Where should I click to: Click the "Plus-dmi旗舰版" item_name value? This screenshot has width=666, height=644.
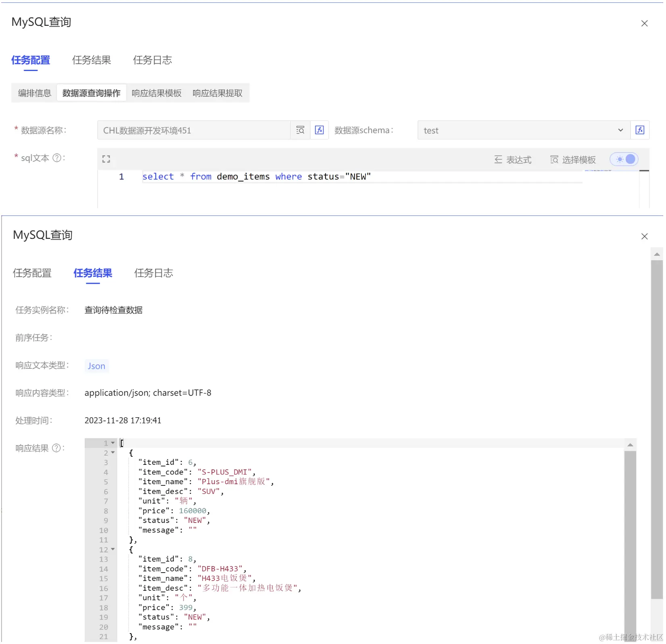[234, 482]
